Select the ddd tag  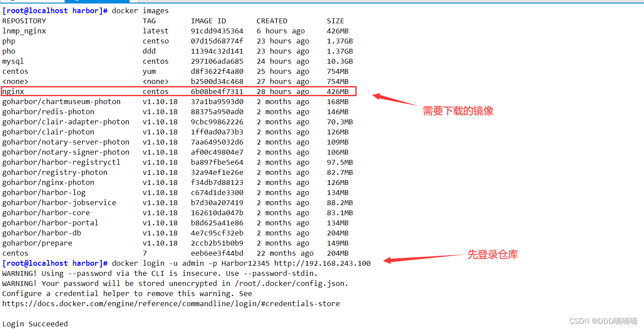149,51
